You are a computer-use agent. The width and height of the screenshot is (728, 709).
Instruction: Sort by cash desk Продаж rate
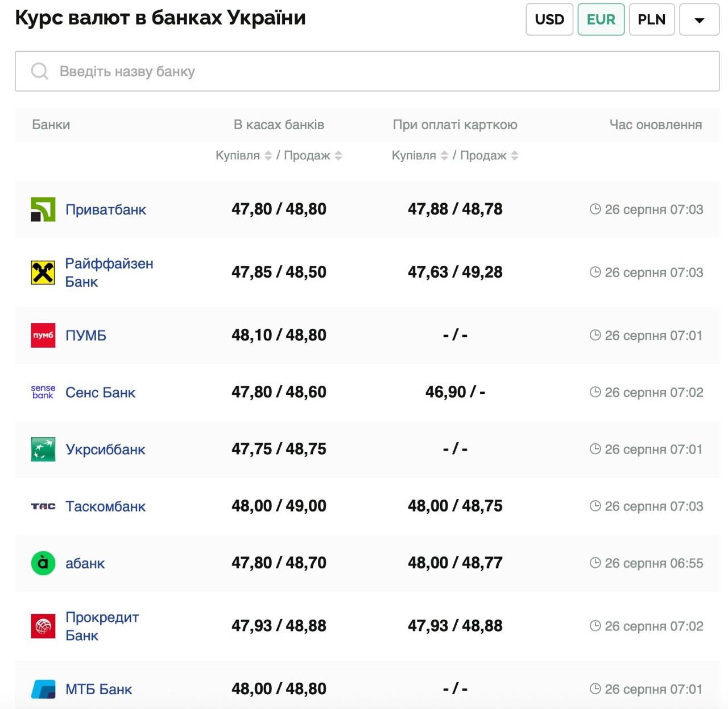[338, 155]
